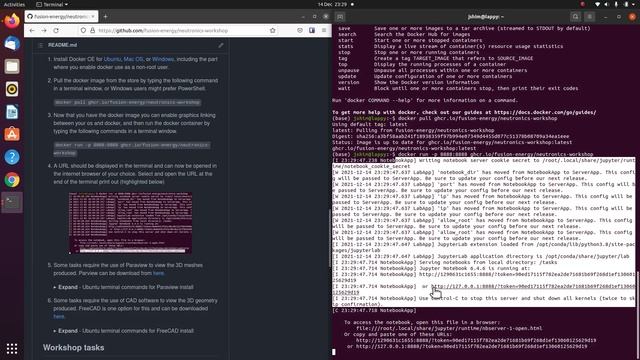Launch Thunderbird mail from the dock
The image size is (640, 360).
[12, 43]
